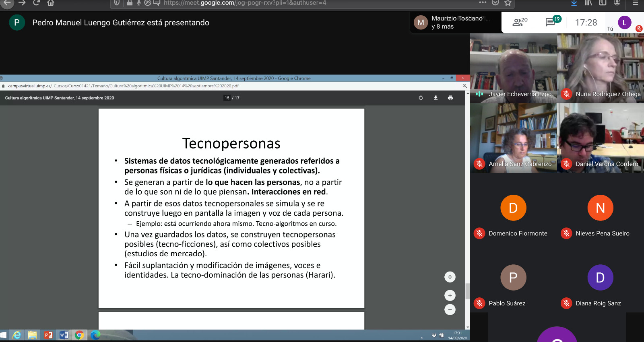Click the meeting time 17:28
The height and width of the screenshot is (342, 644).
click(586, 23)
